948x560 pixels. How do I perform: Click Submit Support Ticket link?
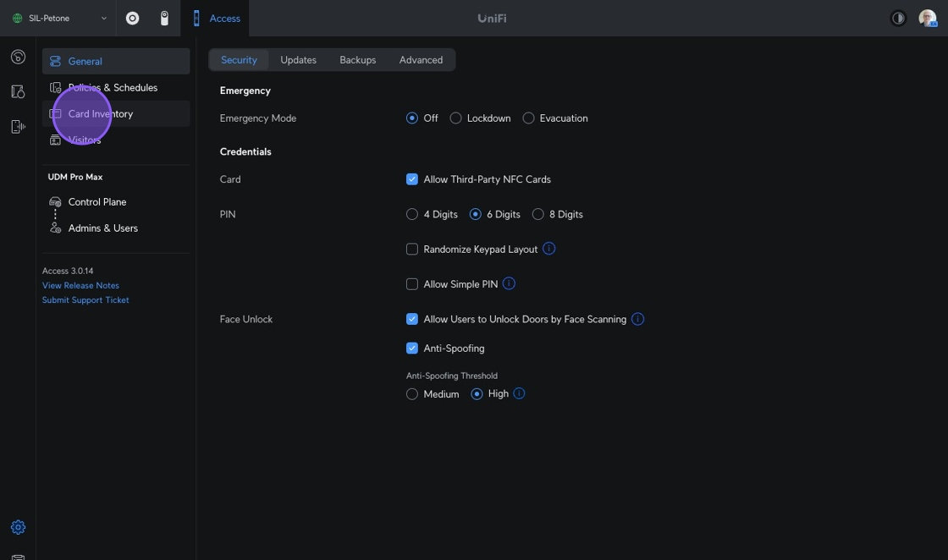pos(85,299)
